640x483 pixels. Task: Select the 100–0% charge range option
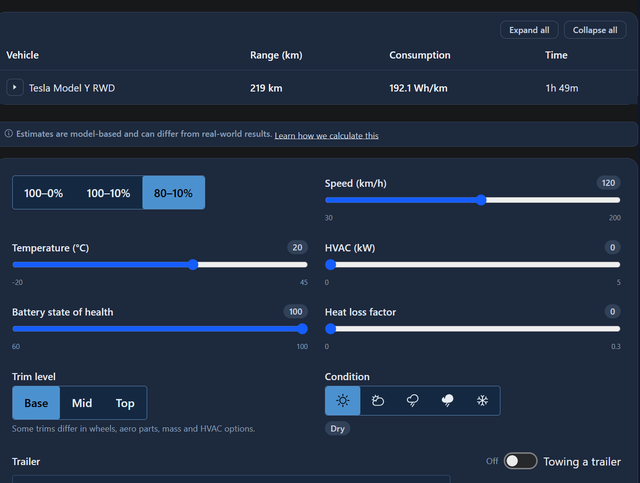[x=44, y=193]
